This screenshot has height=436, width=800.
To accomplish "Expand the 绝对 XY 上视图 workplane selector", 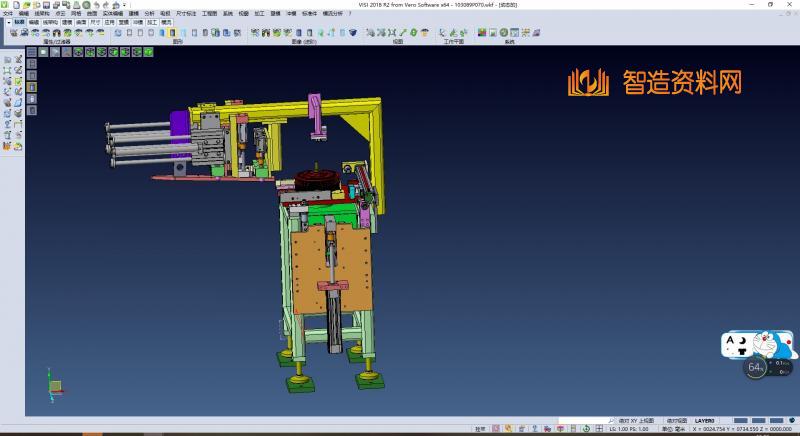I will 636,421.
